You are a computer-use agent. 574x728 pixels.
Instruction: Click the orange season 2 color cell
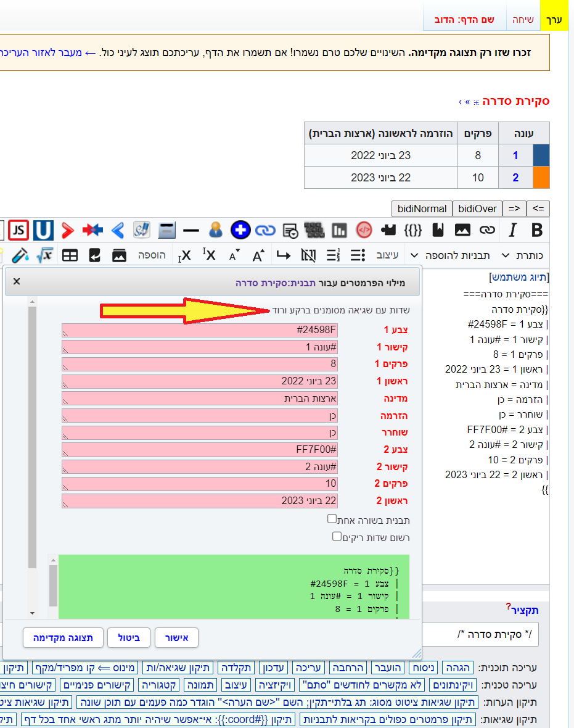click(541, 177)
